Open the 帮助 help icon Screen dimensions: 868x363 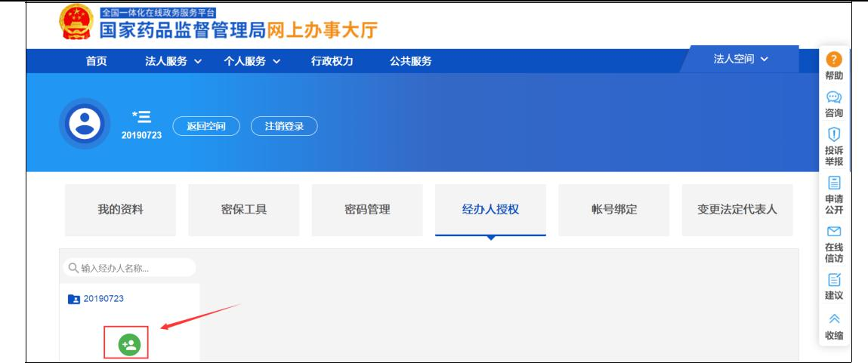pos(834,60)
